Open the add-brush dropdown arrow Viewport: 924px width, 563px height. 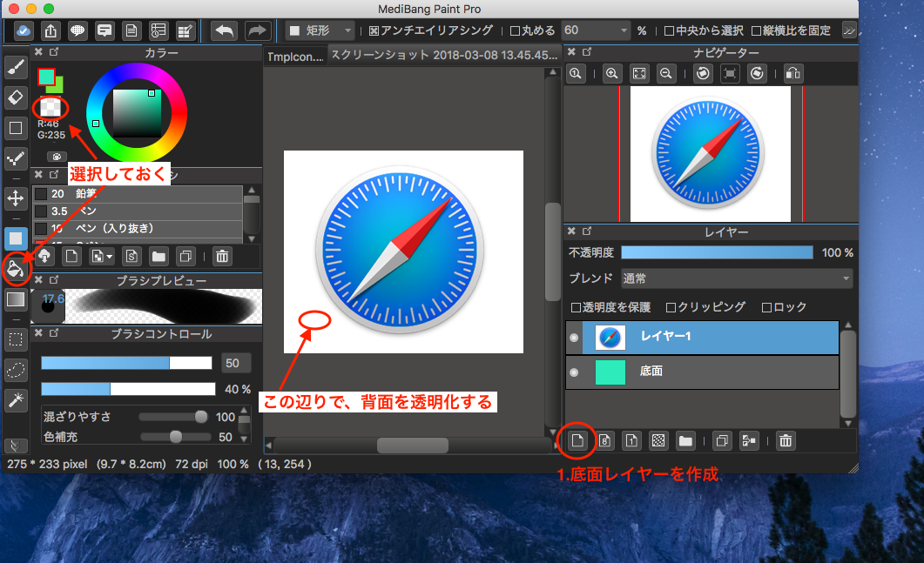pos(110,257)
